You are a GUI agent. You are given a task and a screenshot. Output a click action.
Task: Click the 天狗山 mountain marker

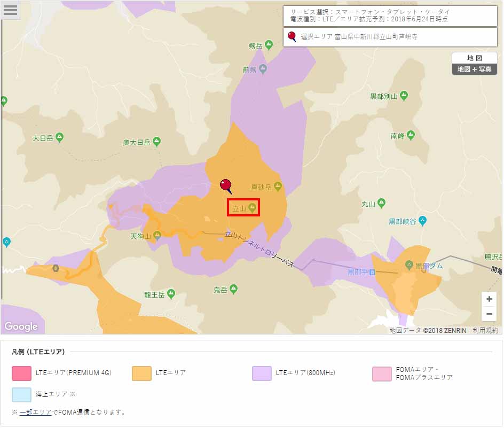click(x=157, y=235)
